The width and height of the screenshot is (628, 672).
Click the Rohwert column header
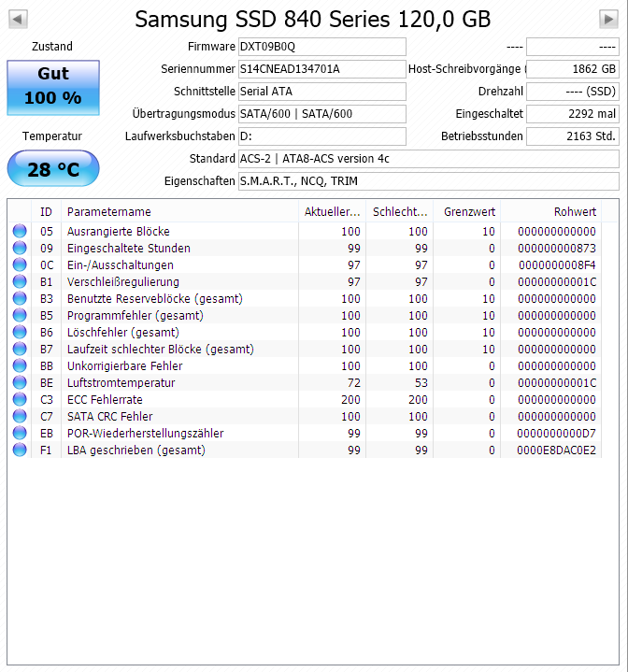550,212
